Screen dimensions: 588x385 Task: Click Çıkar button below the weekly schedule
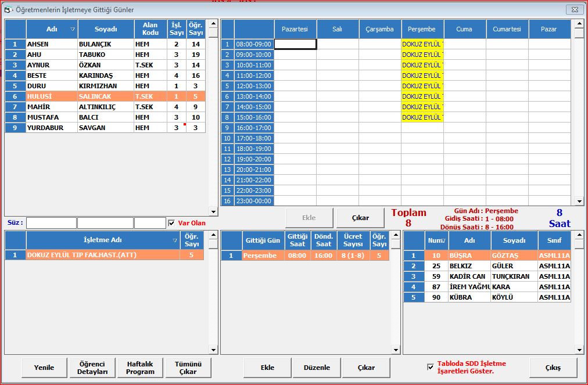coord(360,218)
